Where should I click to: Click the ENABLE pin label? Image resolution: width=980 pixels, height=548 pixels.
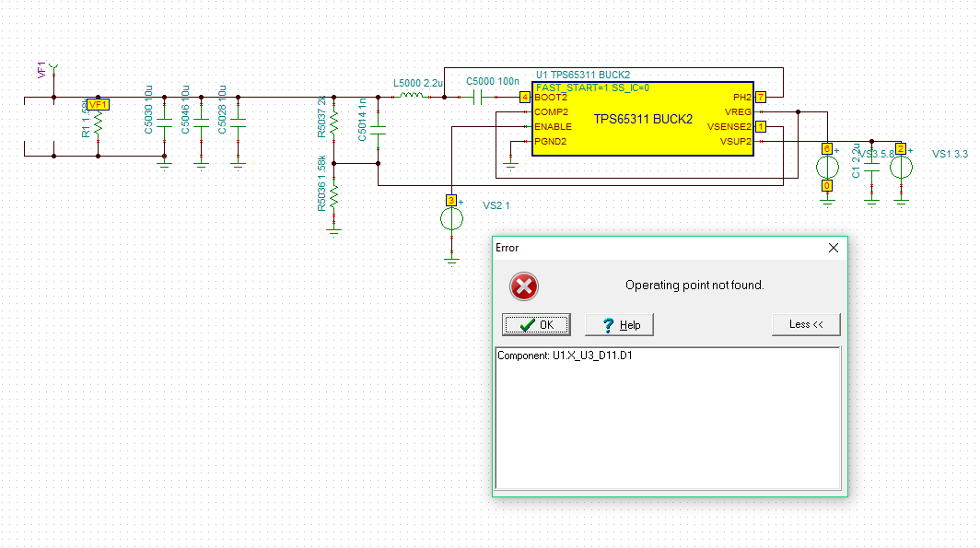pyautogui.click(x=554, y=126)
